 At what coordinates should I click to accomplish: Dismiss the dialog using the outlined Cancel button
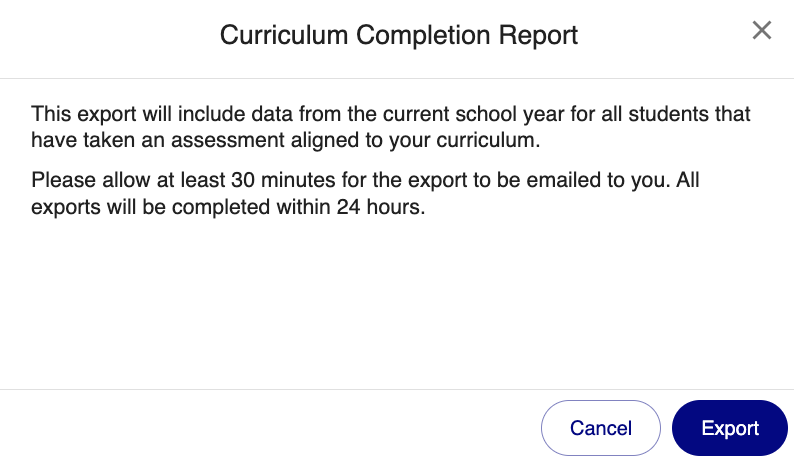click(x=601, y=428)
